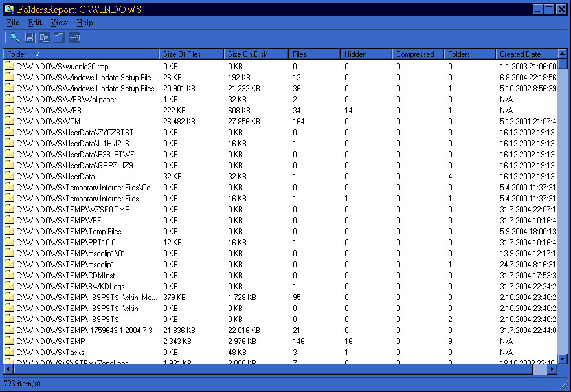The height and width of the screenshot is (392, 571).
Task: Click folder icon of C:\WINDOWS\VCM row
Action: click(x=10, y=121)
